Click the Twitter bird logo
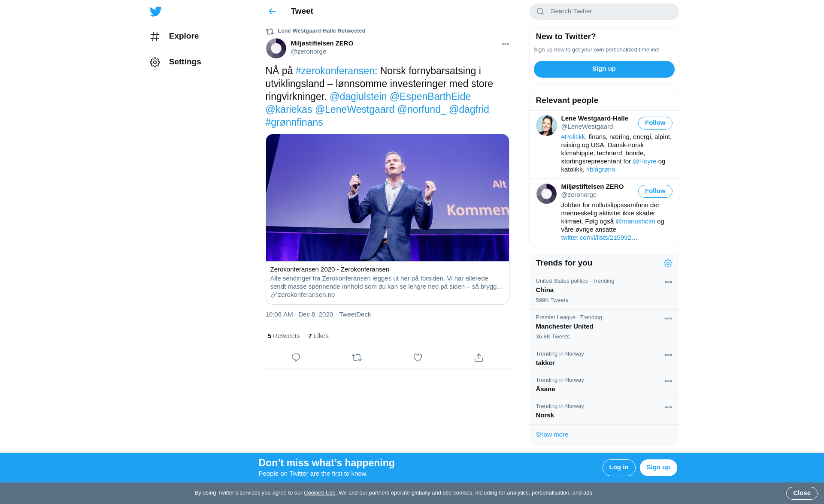This screenshot has height=504, width=824. click(156, 12)
